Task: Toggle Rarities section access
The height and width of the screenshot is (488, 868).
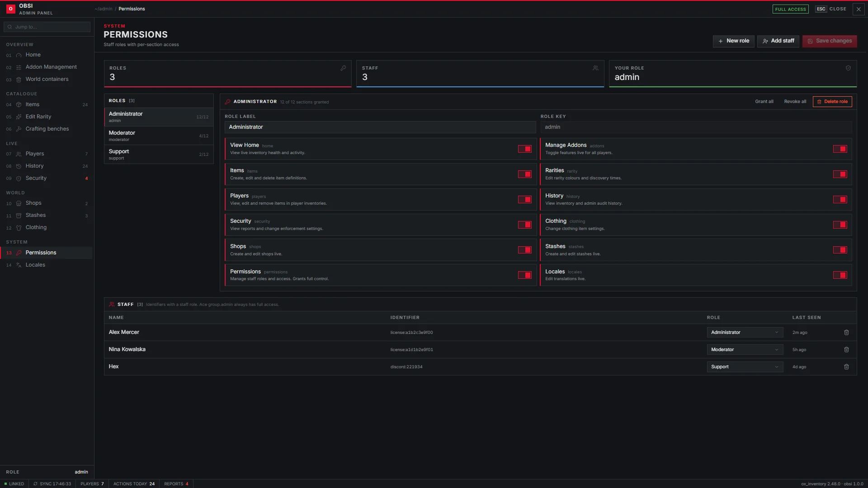Action: 840,174
